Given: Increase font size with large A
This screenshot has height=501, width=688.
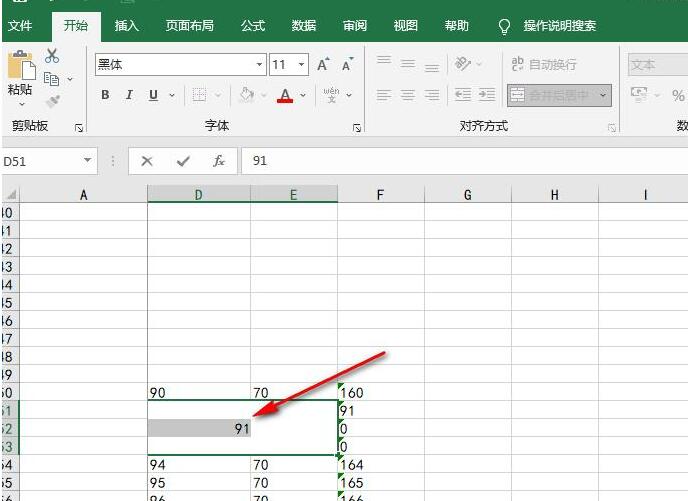Looking at the screenshot, I should 323,64.
